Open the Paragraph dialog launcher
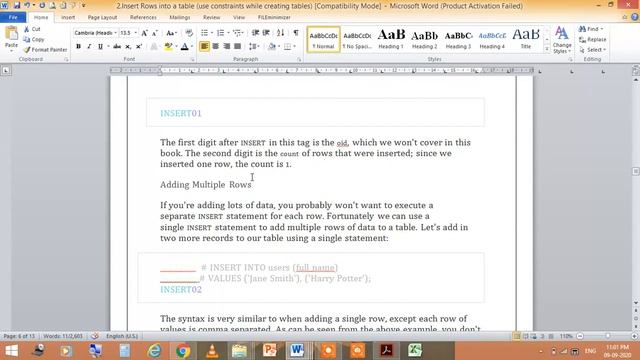The image size is (640, 360). click(x=299, y=60)
